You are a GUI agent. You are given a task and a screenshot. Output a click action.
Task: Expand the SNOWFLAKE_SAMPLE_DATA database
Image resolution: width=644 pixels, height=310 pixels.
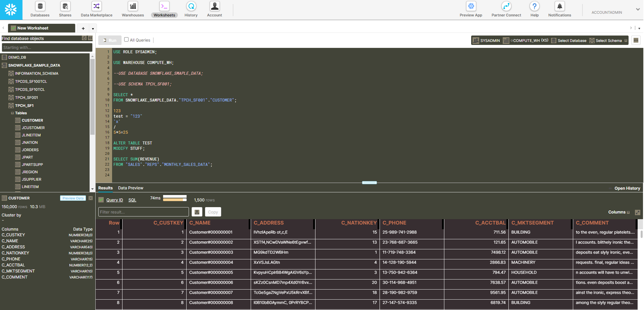[34, 65]
